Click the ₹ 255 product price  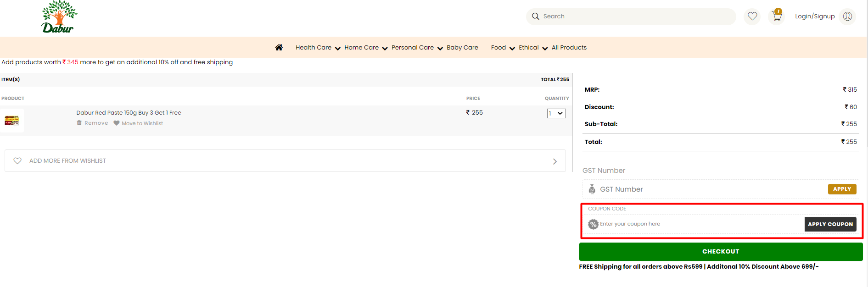(x=474, y=113)
